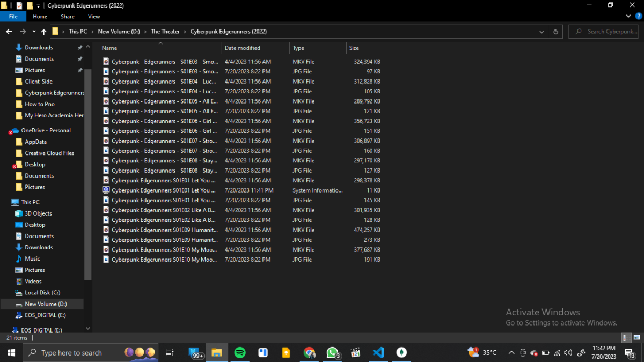Screen dimensions: 644x362
Task: Expand the chevron after This PC breadcrumb
Action: 92,32
